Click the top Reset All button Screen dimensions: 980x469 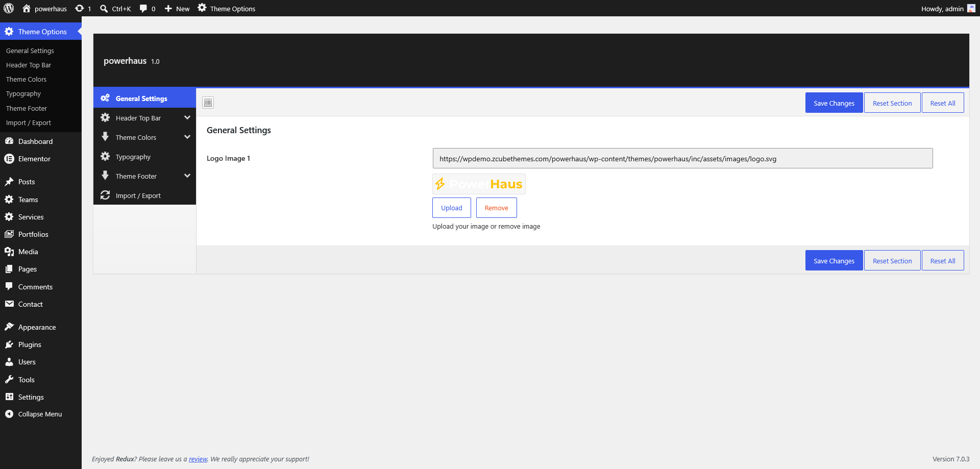(x=943, y=103)
